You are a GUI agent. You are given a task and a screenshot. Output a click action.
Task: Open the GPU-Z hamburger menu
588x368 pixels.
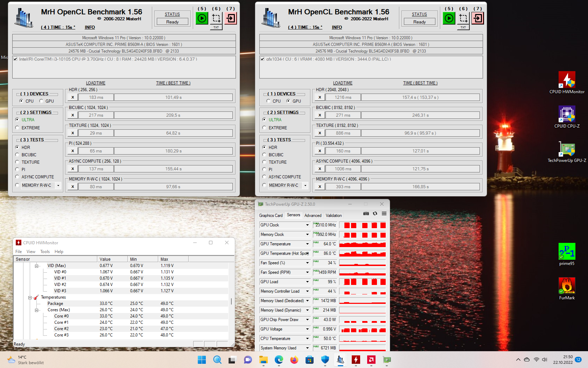[x=384, y=213]
